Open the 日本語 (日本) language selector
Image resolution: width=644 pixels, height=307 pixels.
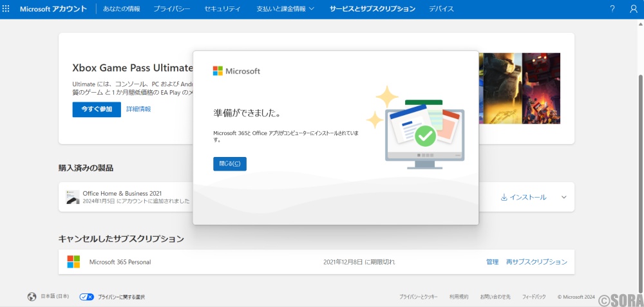coord(55,296)
